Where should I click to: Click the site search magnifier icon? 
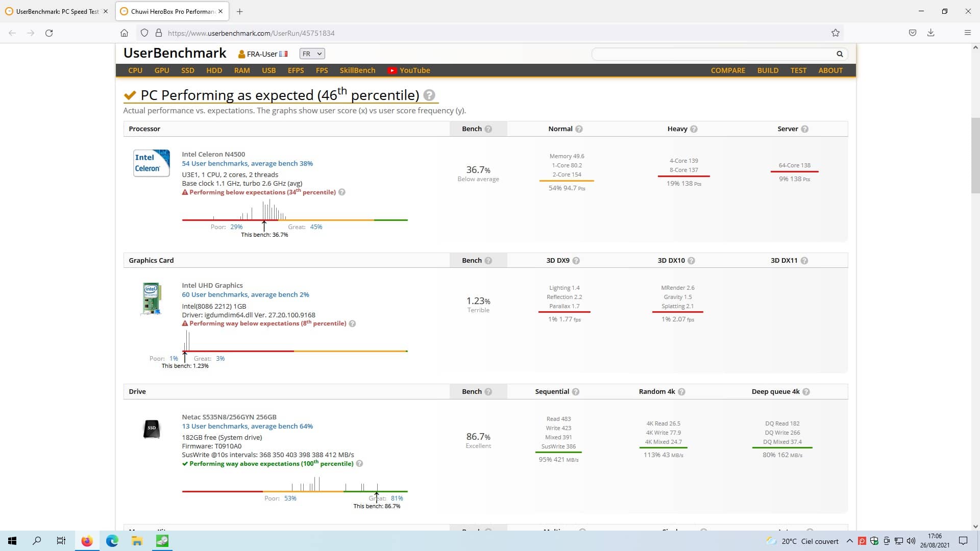840,54
